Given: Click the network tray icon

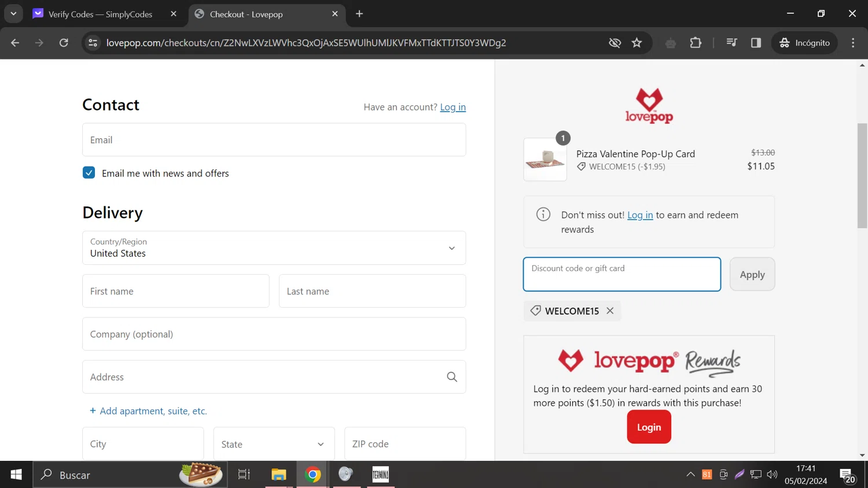Looking at the screenshot, I should coord(756,475).
